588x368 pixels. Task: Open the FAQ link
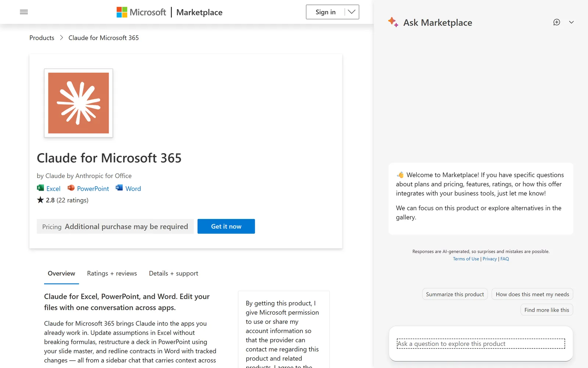click(505, 259)
